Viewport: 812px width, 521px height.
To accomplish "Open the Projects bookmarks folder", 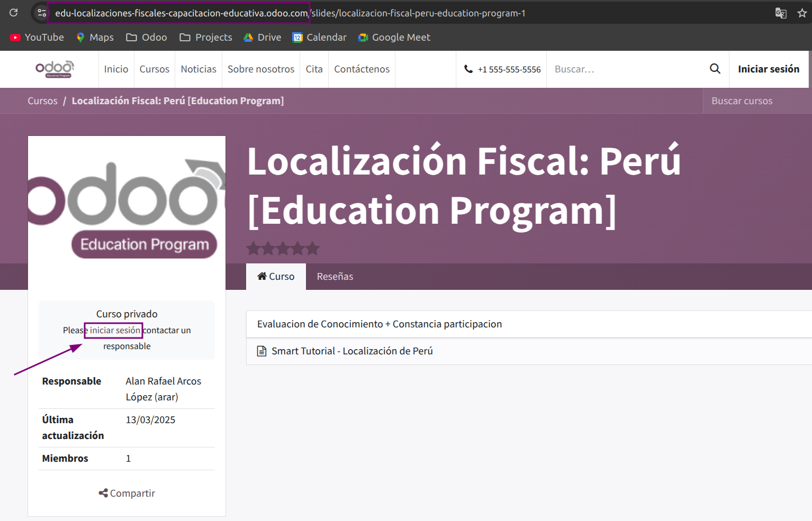I will tap(206, 38).
